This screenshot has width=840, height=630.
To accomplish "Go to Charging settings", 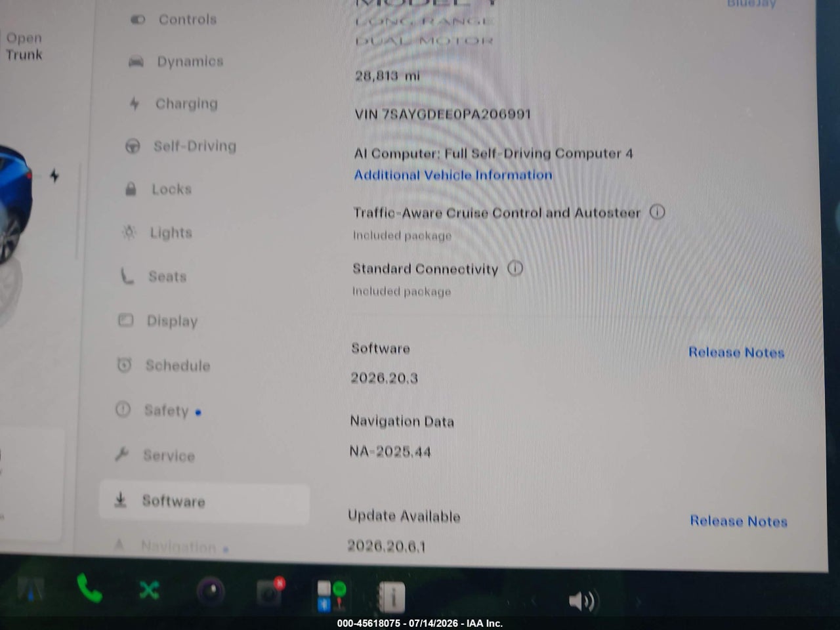I will click(x=173, y=104).
